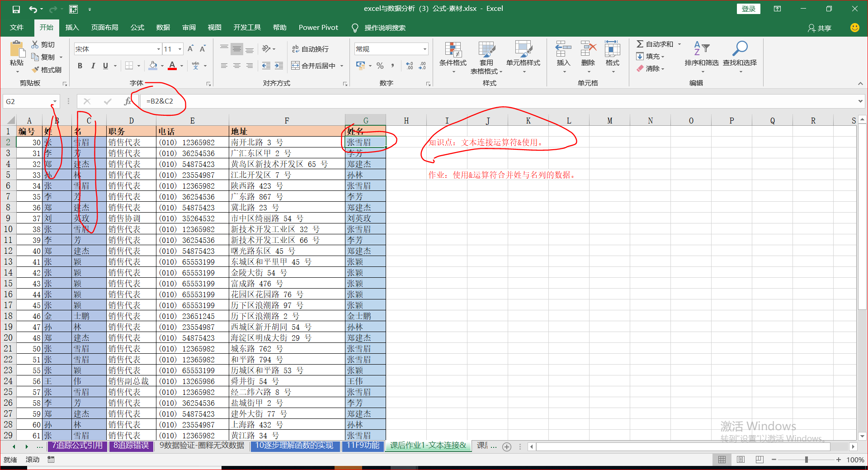Viewport: 868px width, 470px height.
Task: Select sheet tab 7追踪公式引用
Action: pyautogui.click(x=77, y=446)
